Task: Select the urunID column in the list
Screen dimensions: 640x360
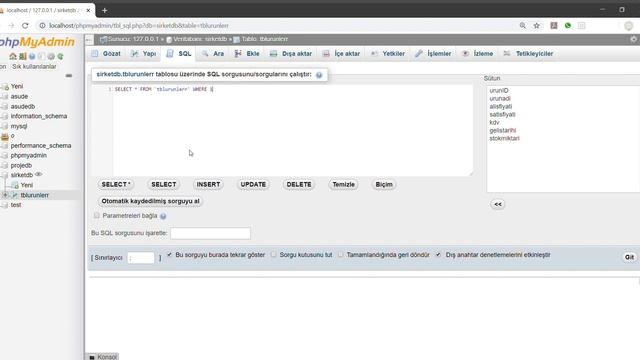Action: [x=499, y=91]
